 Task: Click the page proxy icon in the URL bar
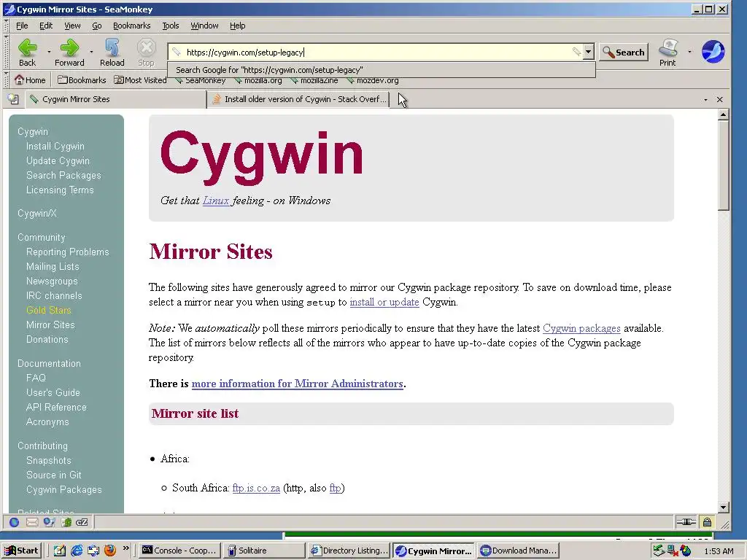(177, 52)
